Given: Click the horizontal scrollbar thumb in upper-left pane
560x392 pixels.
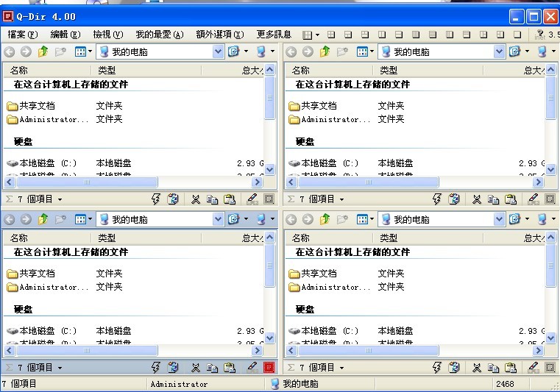Looking at the screenshot, I should click(x=87, y=182).
